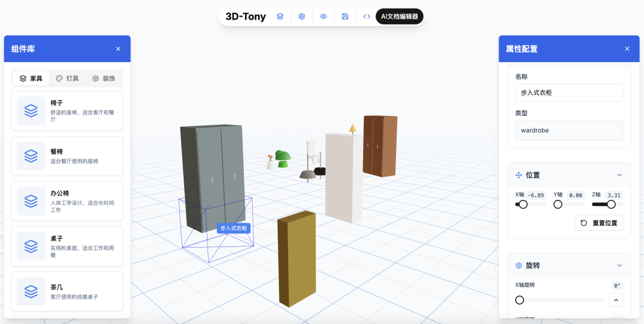
Task: Click the 办公椅 card layers icon
Action: point(31,201)
